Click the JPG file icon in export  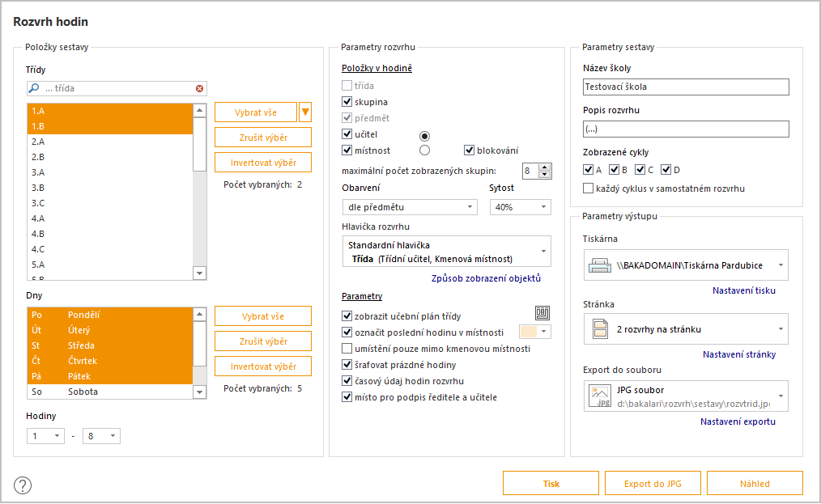pyautogui.click(x=600, y=396)
